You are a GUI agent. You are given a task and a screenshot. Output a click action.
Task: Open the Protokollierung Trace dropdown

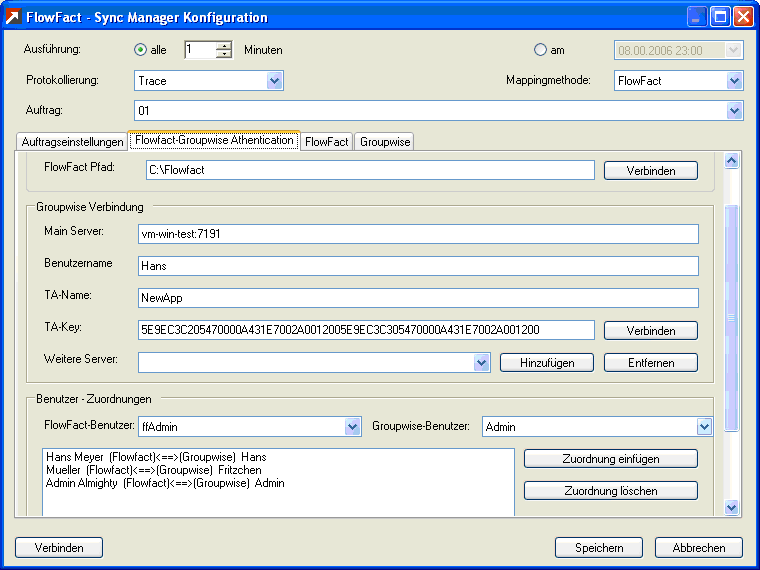tap(275, 81)
